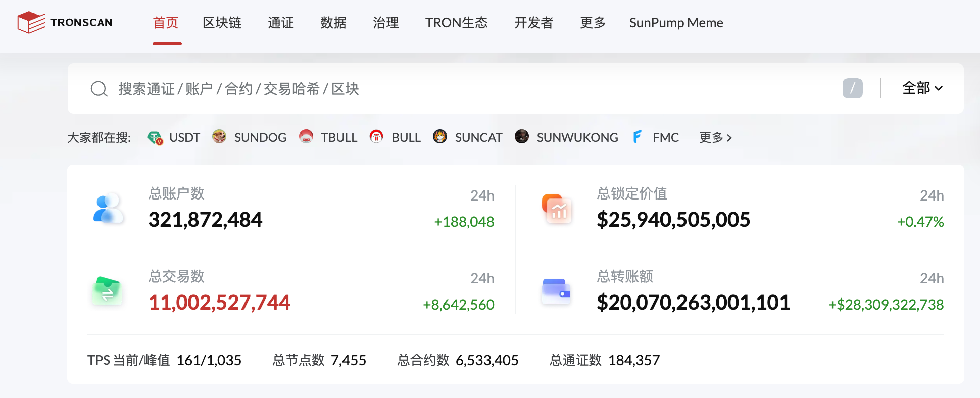This screenshot has height=398, width=980.
Task: Open the 开发者 menu
Action: click(534, 23)
